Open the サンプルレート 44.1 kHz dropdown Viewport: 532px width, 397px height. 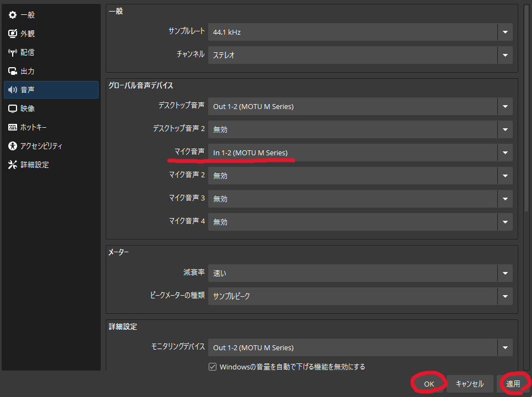[x=360, y=32]
